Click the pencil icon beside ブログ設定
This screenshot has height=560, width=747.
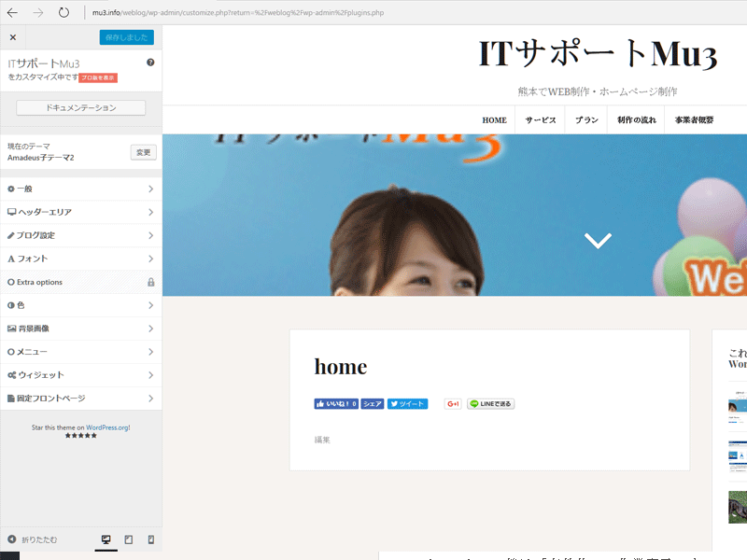click(11, 236)
